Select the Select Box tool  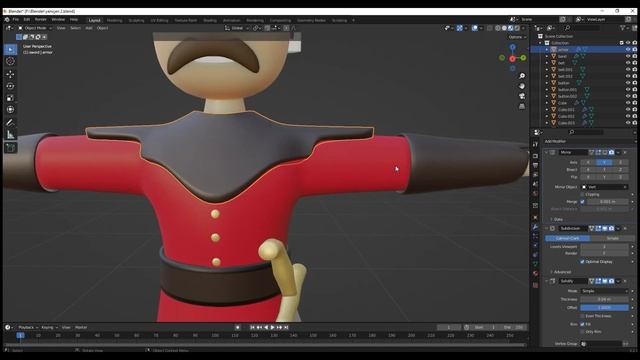11,49
